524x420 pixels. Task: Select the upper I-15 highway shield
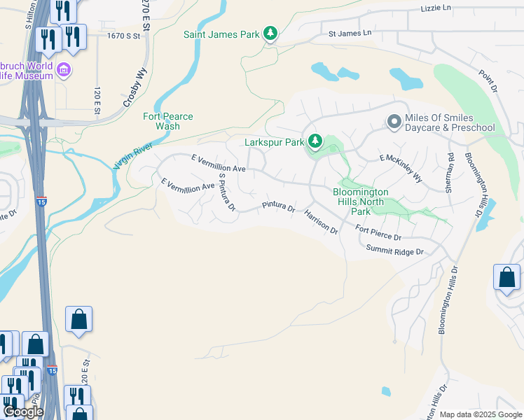coord(41,202)
